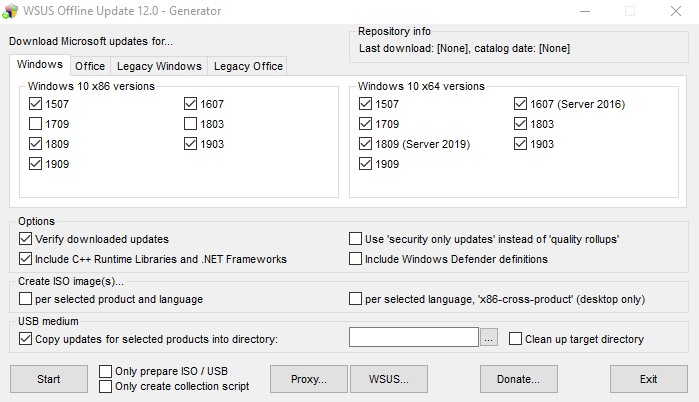Enable Clean up target directory
699x402 pixels.
[515, 339]
